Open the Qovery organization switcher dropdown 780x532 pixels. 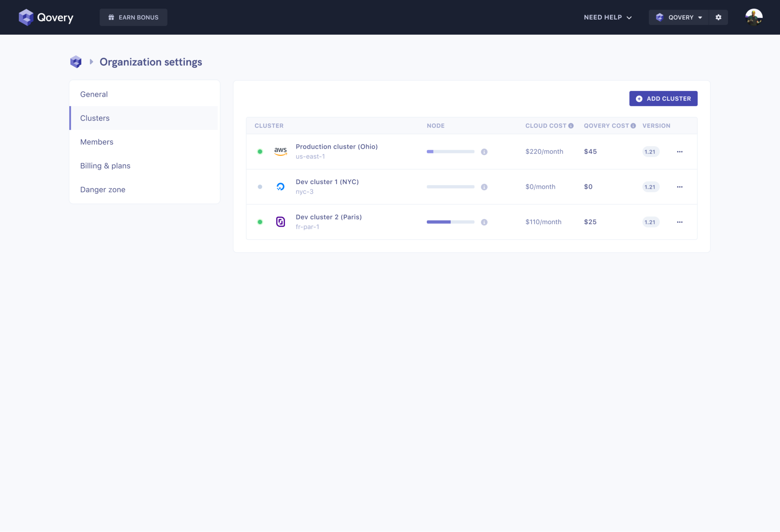tap(679, 17)
